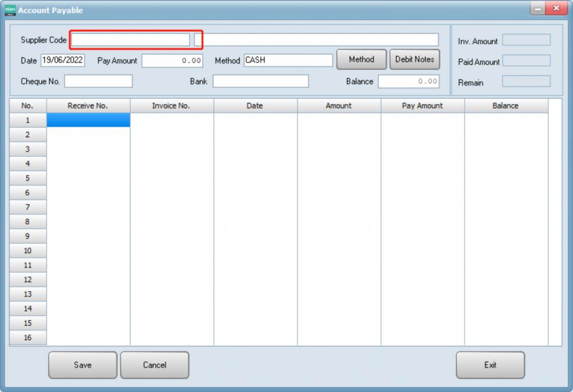
Task: Click the supplier name field beside Supplier Code
Action: (316, 40)
